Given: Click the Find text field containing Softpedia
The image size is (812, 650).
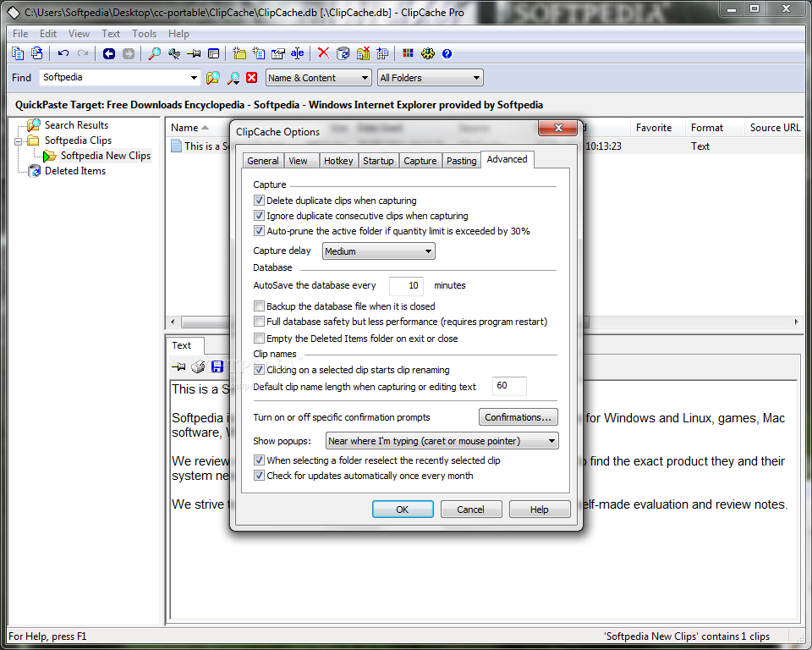Looking at the screenshot, I should 114,77.
